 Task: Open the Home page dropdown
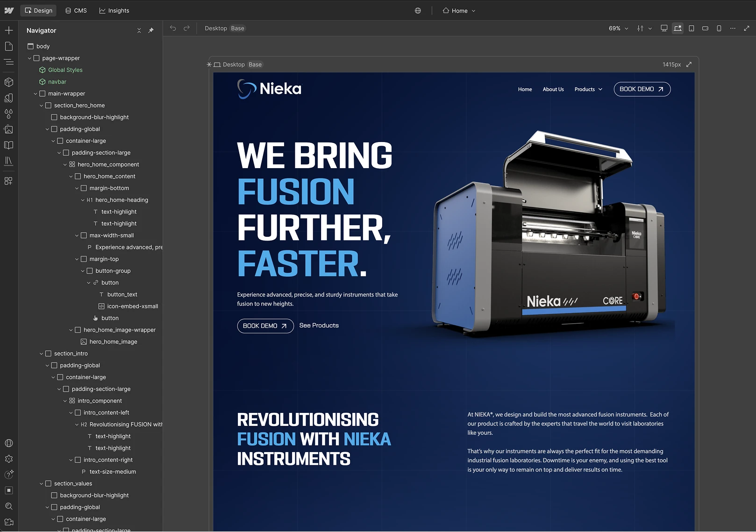click(x=459, y=11)
